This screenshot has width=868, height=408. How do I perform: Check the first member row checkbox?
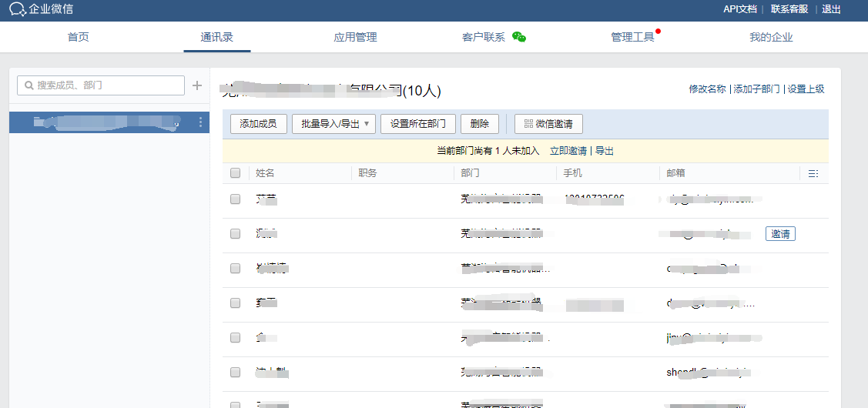pos(236,199)
